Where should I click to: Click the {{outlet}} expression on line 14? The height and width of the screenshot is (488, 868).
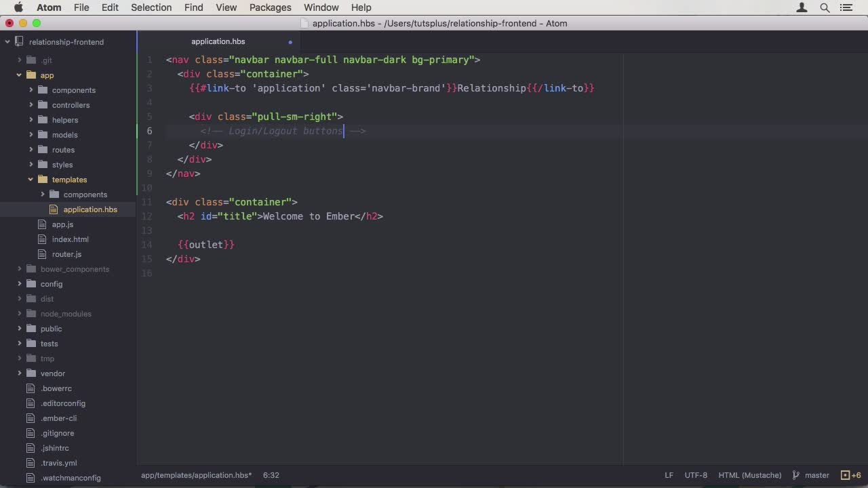(x=206, y=245)
